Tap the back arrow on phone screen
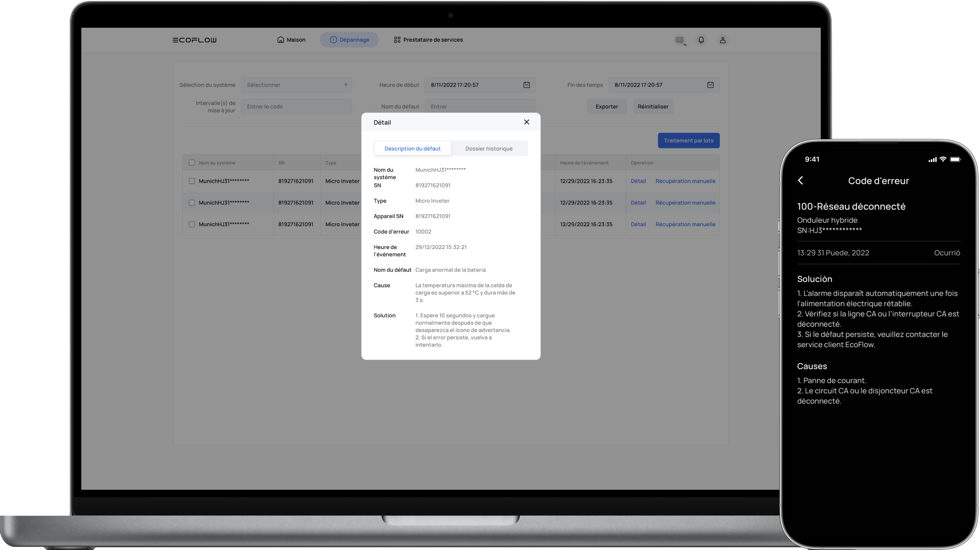This screenshot has height=550, width=980. [x=801, y=180]
